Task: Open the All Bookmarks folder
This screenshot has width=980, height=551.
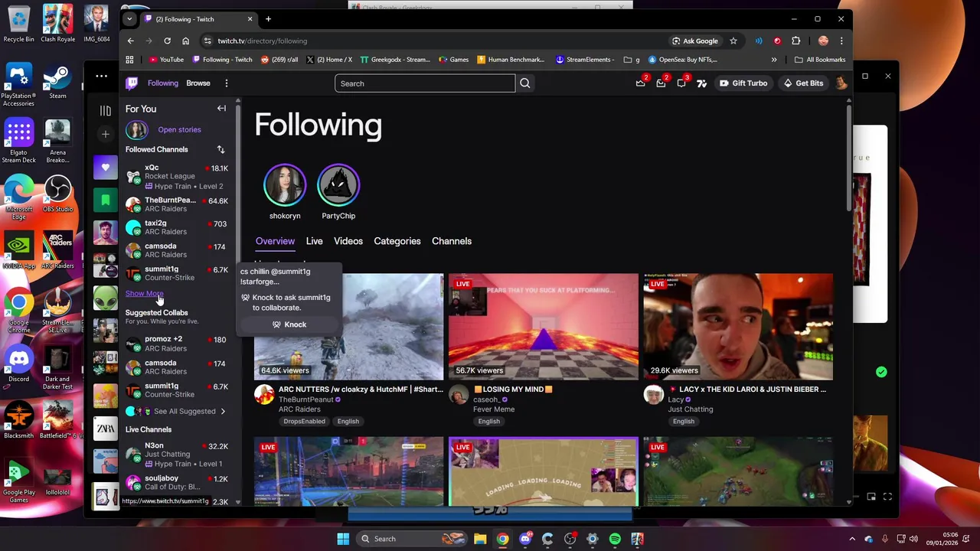Action: tap(820, 60)
